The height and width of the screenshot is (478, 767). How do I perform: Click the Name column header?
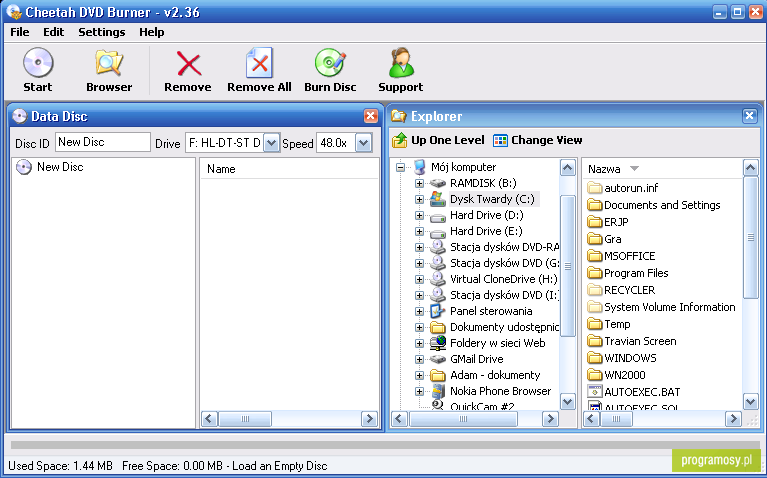[x=289, y=169]
